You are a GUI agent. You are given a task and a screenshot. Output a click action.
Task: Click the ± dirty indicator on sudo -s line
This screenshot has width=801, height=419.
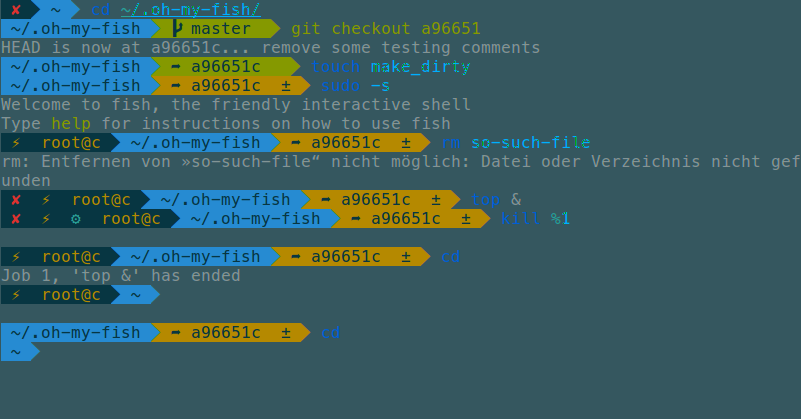pos(286,86)
